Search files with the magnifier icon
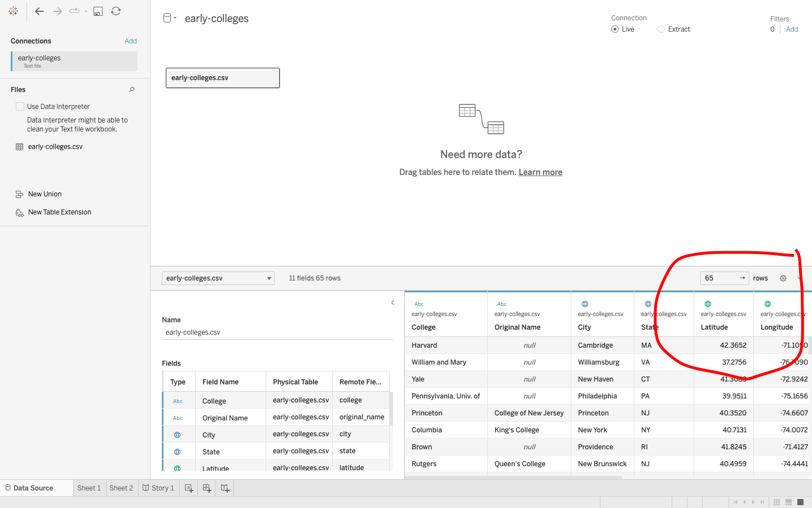 coord(132,89)
